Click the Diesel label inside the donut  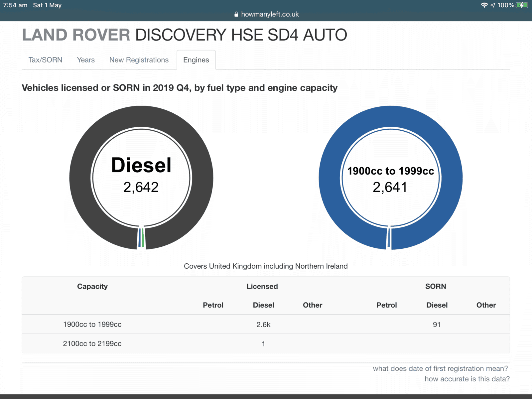[x=141, y=165]
